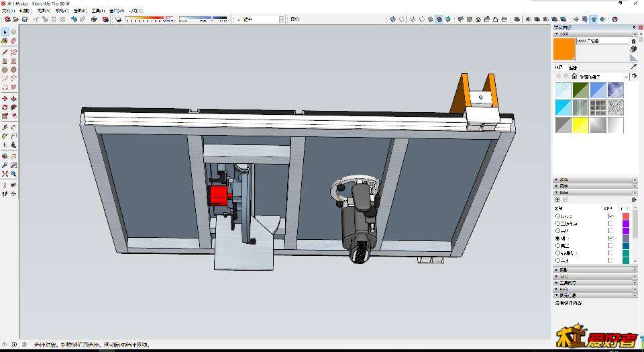Screen dimensions: 644x352
Task: Click the Zoom Extents tool
Action: 5,174
